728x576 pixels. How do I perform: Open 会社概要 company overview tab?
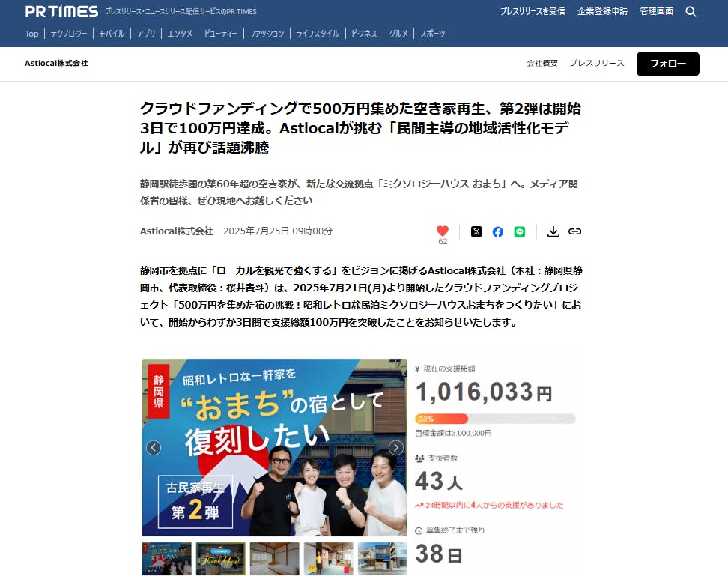542,64
